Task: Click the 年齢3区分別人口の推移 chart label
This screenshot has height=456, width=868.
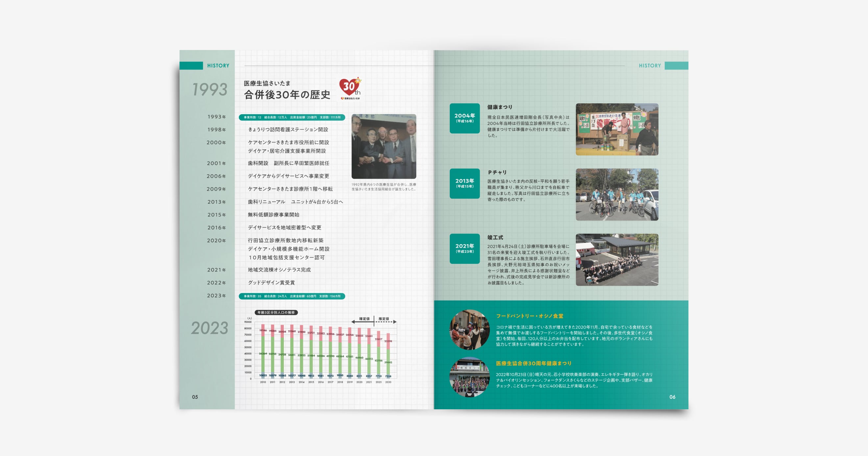Action: tap(276, 313)
